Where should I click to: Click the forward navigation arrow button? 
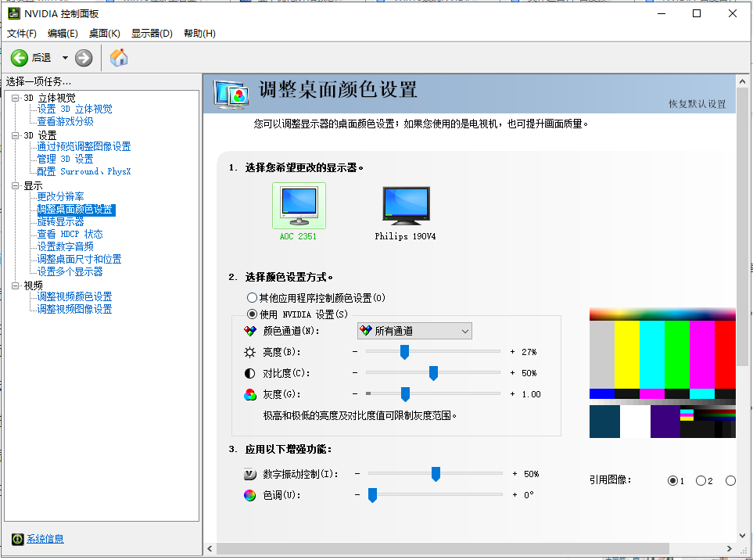pos(83,57)
